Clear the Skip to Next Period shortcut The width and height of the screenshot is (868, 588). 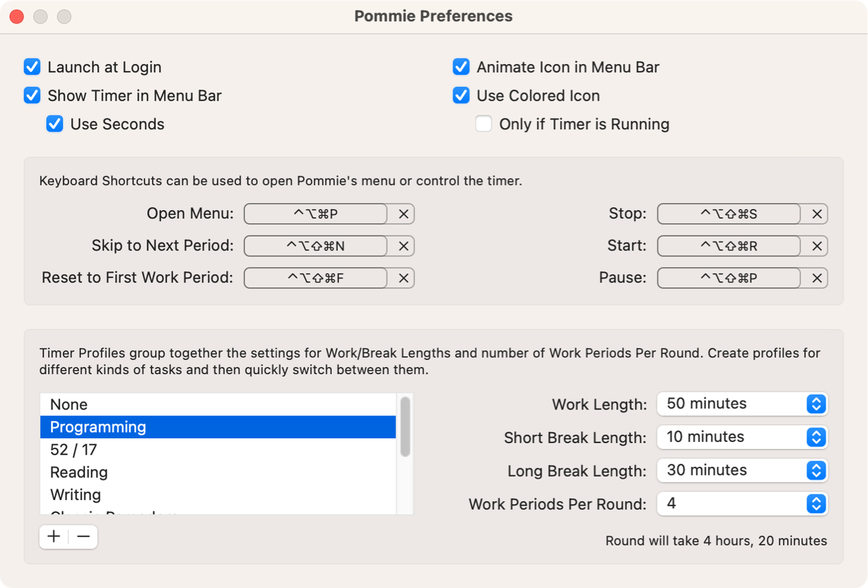(403, 246)
